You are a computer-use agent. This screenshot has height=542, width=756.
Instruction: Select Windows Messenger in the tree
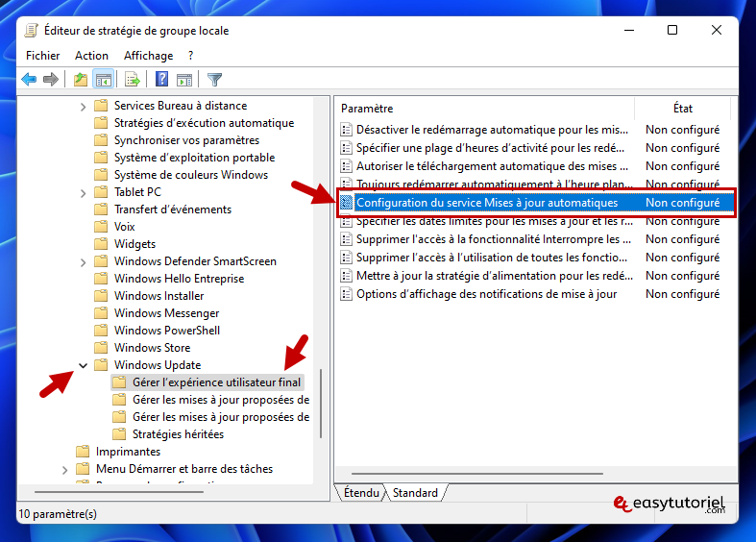pyautogui.click(x=166, y=313)
